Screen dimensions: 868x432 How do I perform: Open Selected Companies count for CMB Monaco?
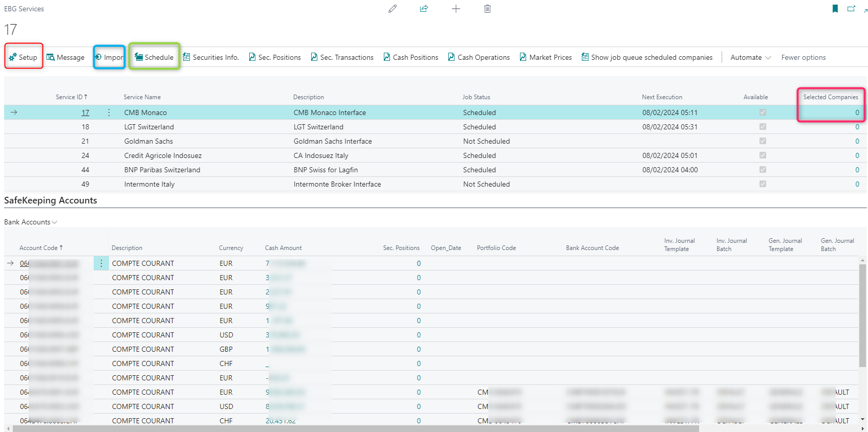pos(857,112)
